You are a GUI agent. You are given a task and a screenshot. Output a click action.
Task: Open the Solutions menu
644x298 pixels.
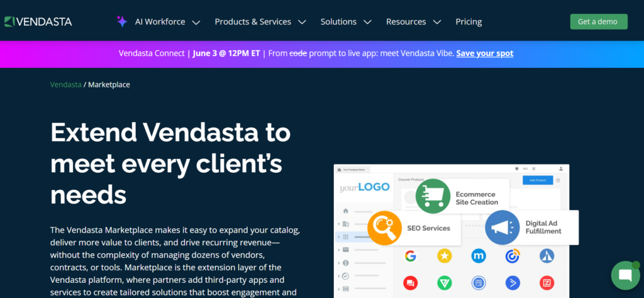coord(338,22)
